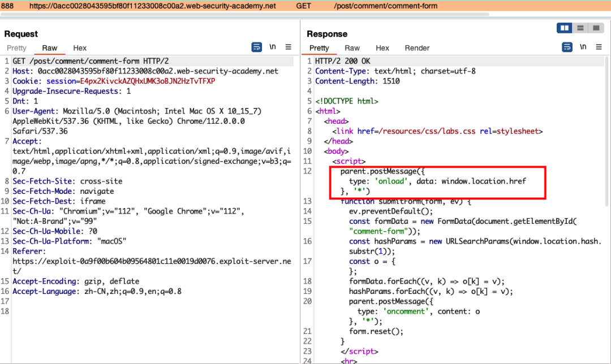611x364 pixels.
Task: Click the opening <script> tag line
Action: coord(349,161)
